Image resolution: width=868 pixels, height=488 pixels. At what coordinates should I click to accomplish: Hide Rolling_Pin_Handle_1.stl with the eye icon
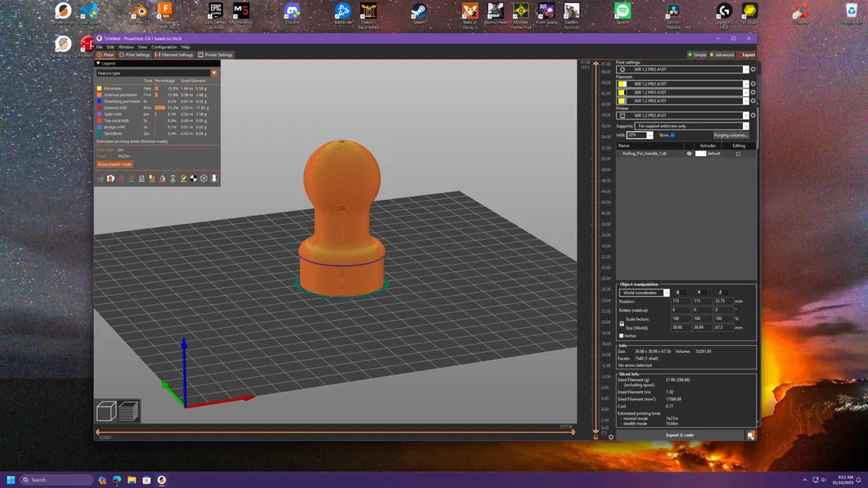(689, 154)
